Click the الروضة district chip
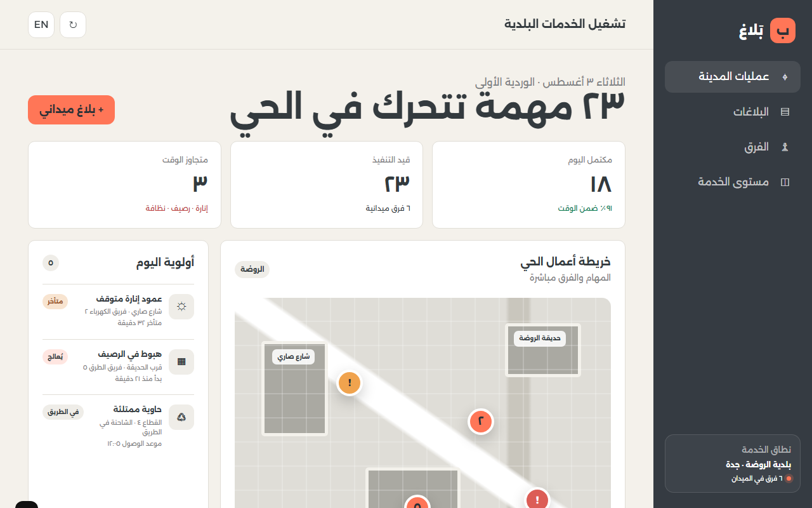 (x=252, y=269)
